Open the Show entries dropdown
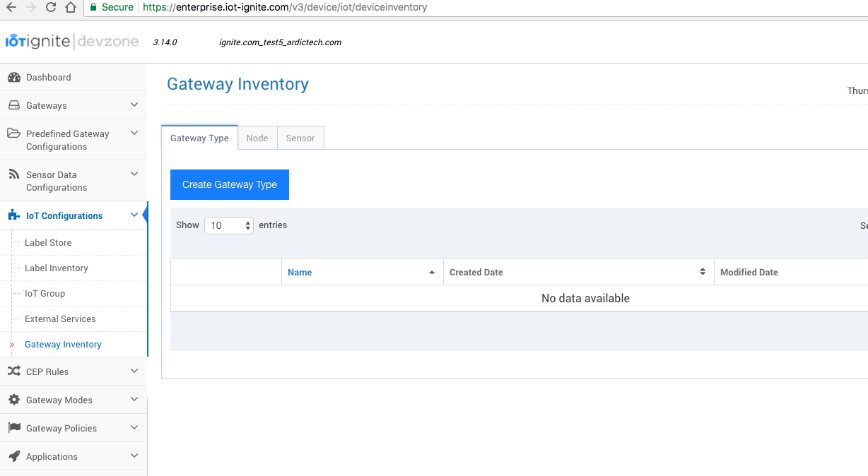 click(x=228, y=225)
